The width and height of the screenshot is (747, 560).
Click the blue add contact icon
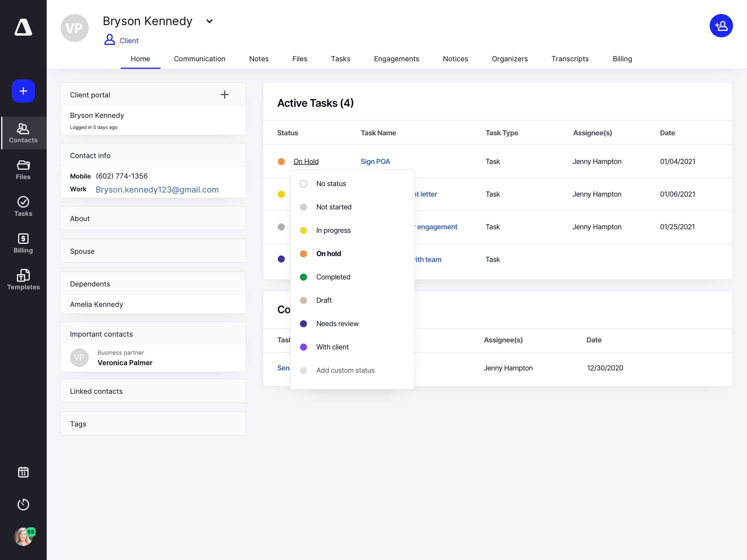pos(721,26)
